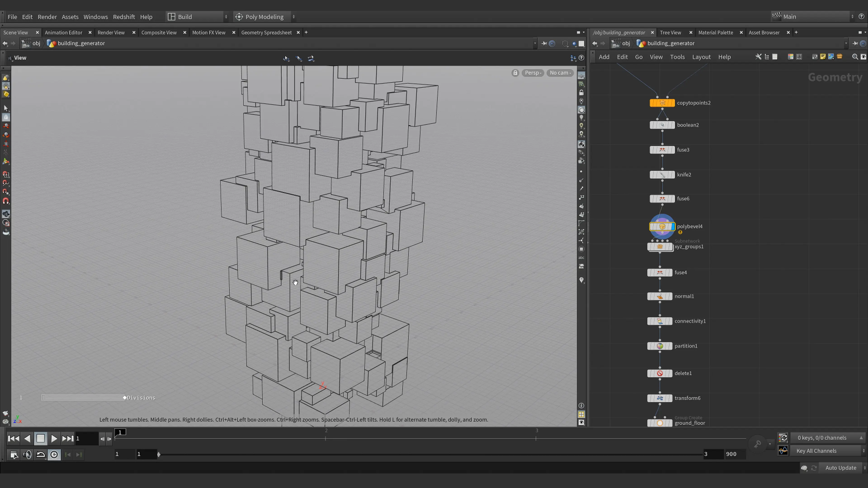Open the network editor Layout menu
The width and height of the screenshot is (868, 488).
pos(701,57)
